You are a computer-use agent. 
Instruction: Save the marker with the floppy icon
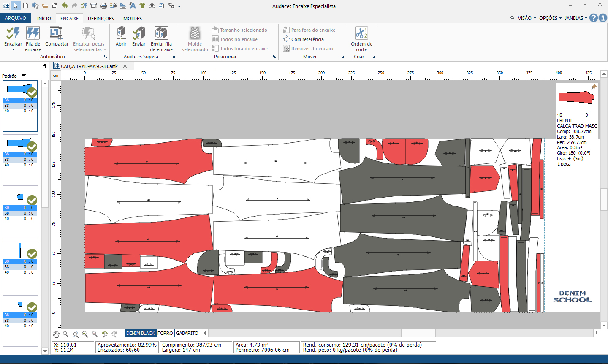click(x=55, y=6)
